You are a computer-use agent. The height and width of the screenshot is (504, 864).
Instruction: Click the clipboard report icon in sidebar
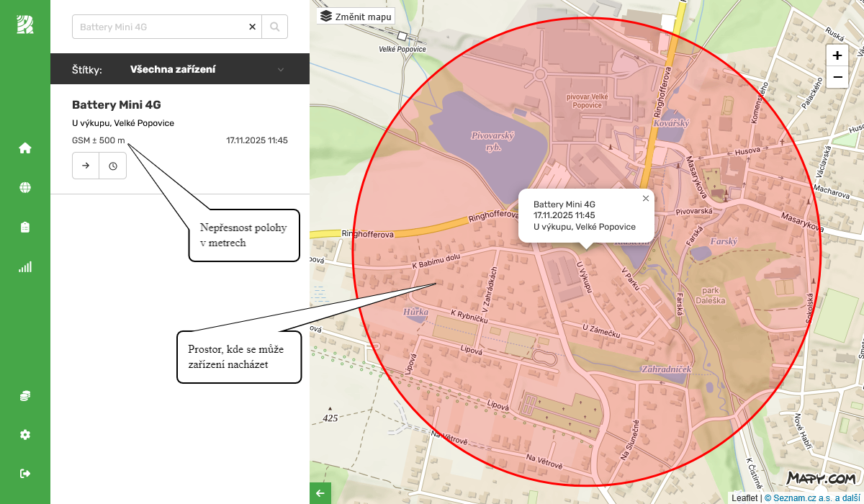24,226
